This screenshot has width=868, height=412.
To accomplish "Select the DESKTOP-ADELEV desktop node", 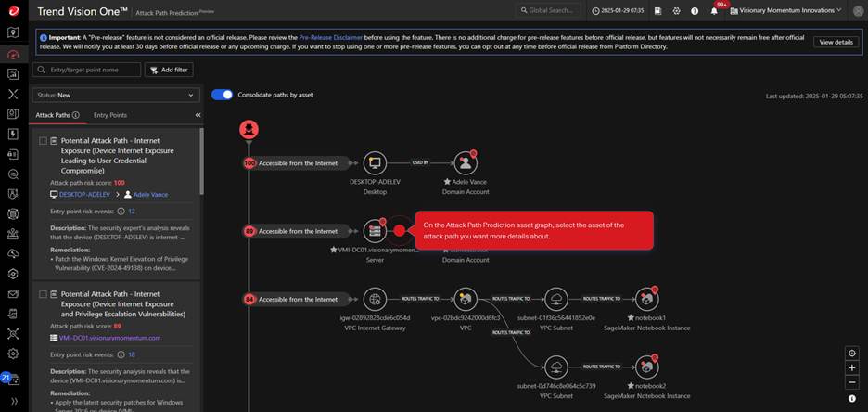I will pyautogui.click(x=375, y=162).
